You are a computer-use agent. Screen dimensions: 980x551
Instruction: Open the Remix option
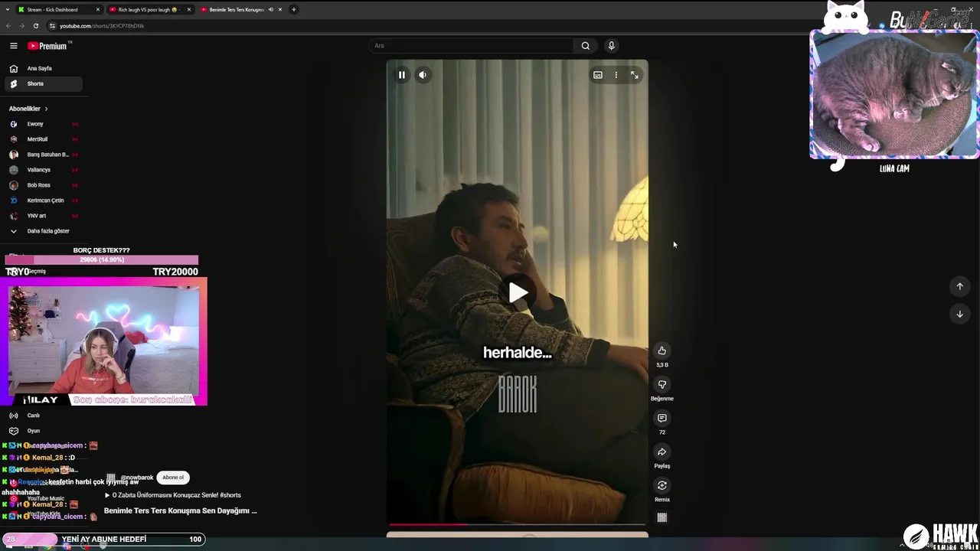[x=662, y=485]
